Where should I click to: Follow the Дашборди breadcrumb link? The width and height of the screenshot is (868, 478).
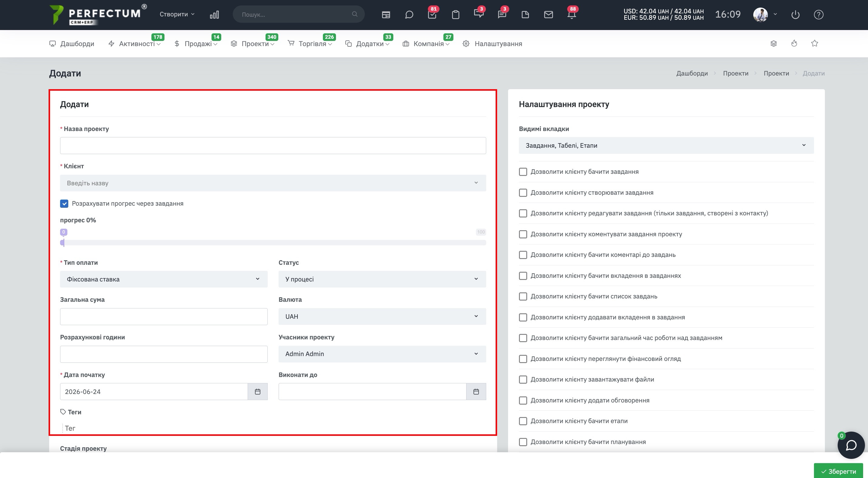(692, 73)
